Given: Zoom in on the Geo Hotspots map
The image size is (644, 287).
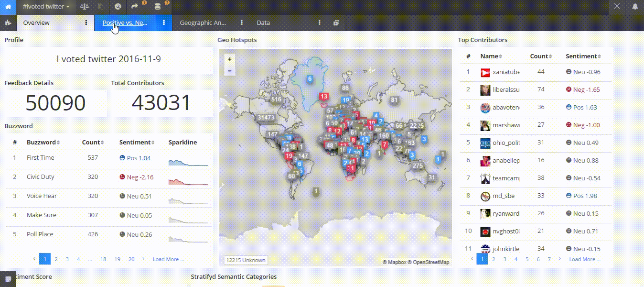Looking at the screenshot, I should coord(230,59).
